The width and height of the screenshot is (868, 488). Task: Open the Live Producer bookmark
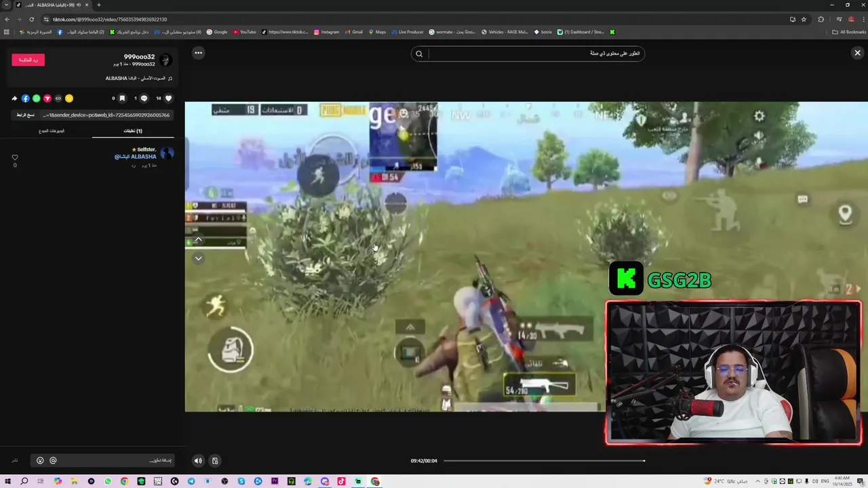[407, 32]
